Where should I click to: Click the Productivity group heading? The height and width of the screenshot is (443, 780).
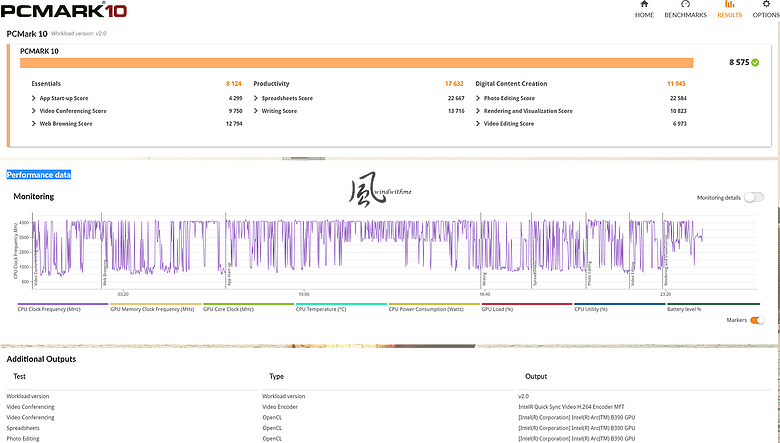pos(271,84)
